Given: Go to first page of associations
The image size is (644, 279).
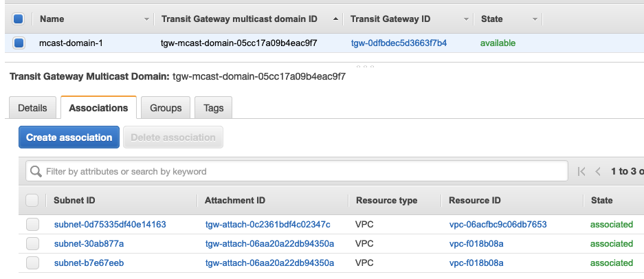Looking at the screenshot, I should pos(581,171).
